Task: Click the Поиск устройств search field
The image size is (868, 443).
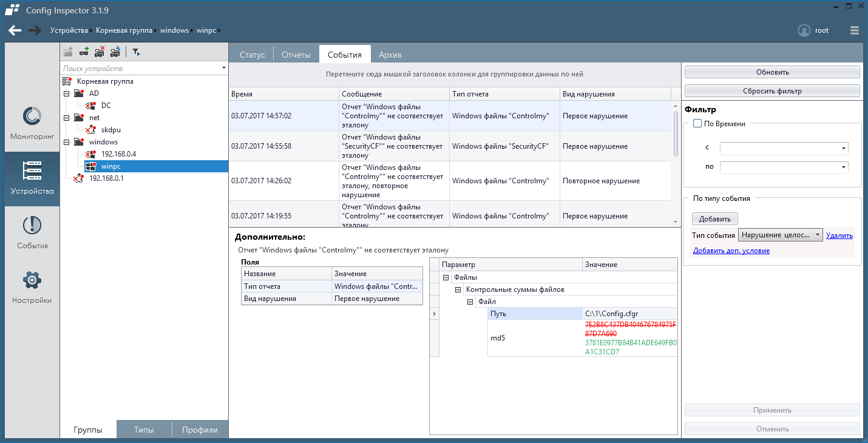Action: tap(140, 69)
